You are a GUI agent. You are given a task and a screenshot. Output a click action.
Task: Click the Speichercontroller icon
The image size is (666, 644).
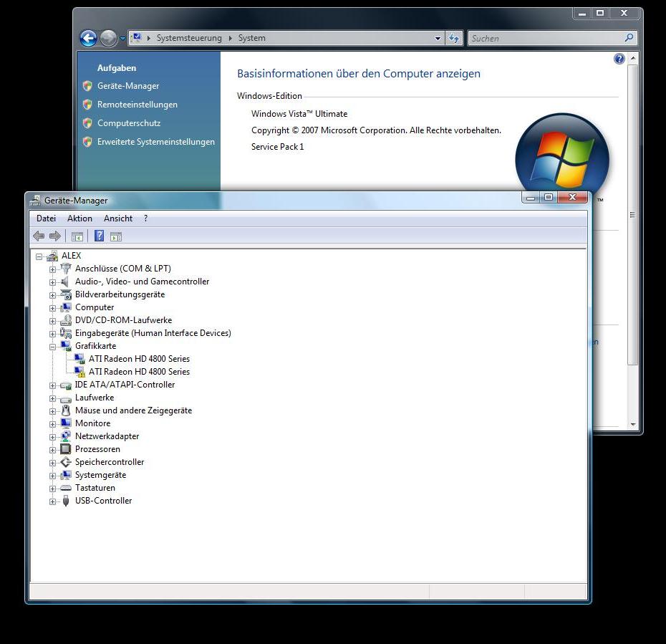66,462
